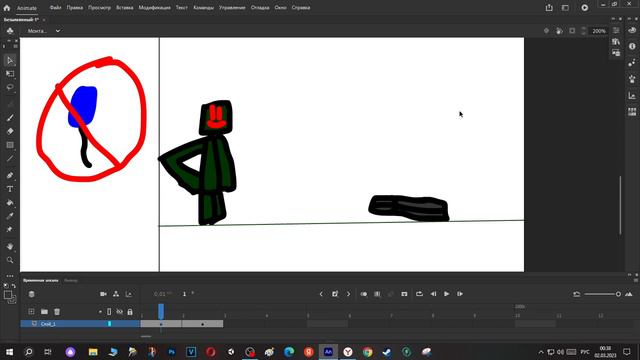Switch to the Временная шкала tab
This screenshot has width=640, height=360.
click(x=40, y=280)
